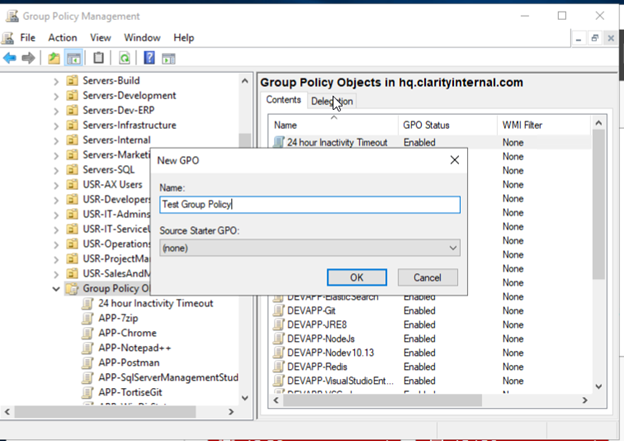Toggle the Show/Hide Action Pane icon
This screenshot has height=441, width=624.
[x=168, y=59]
